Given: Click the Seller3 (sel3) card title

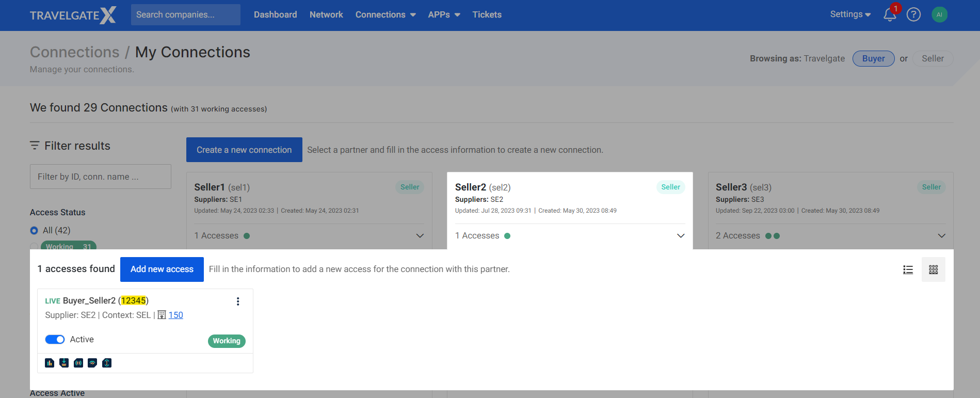Looking at the screenshot, I should (x=744, y=187).
